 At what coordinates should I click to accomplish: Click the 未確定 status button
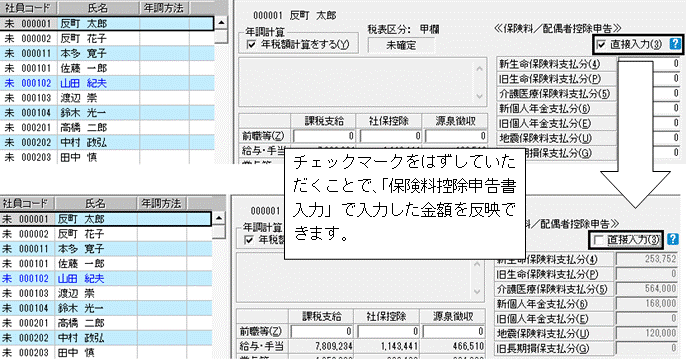(401, 45)
